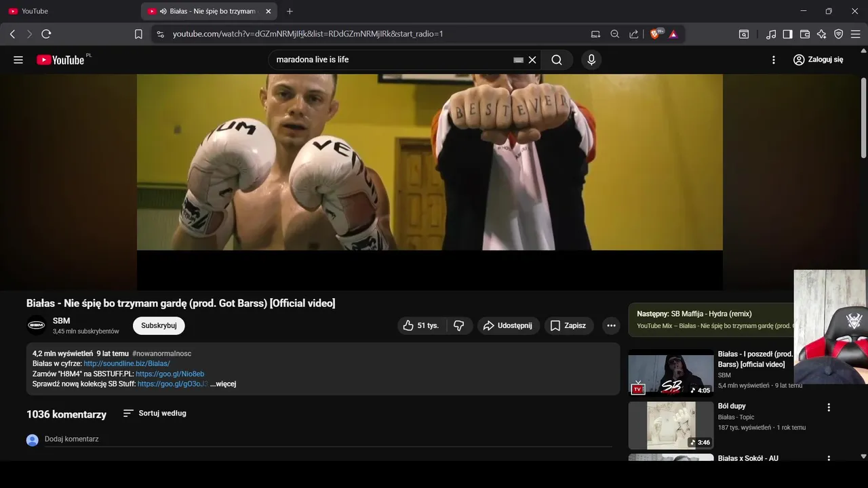Click in the YouTube search field
Viewport: 868px width, 488px height.
pyautogui.click(x=392, y=60)
